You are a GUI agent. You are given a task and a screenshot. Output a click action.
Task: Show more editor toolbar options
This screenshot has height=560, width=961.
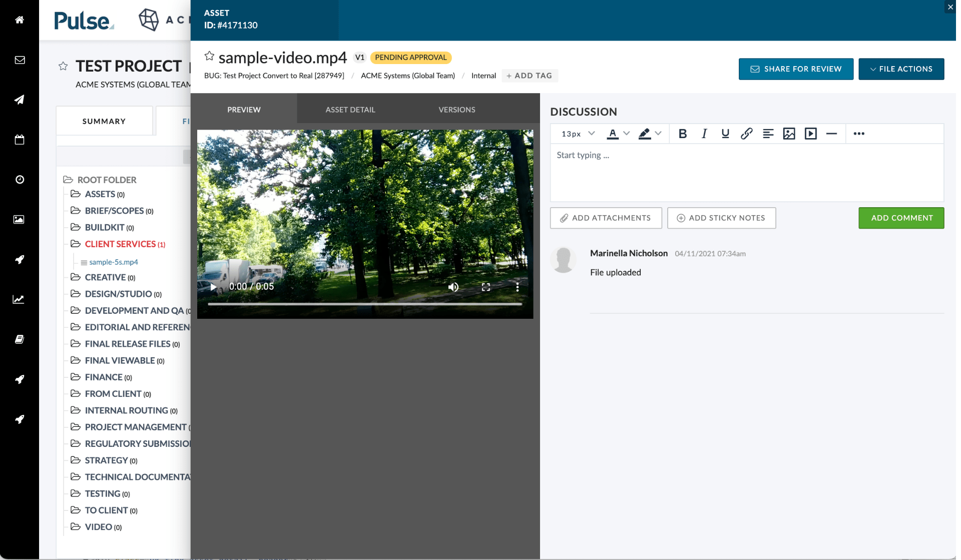click(x=859, y=134)
